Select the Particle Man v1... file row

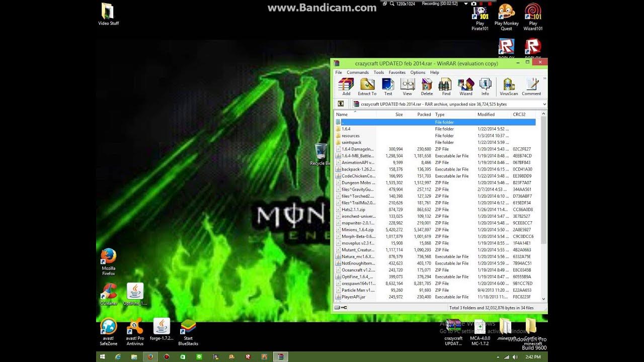point(435,290)
